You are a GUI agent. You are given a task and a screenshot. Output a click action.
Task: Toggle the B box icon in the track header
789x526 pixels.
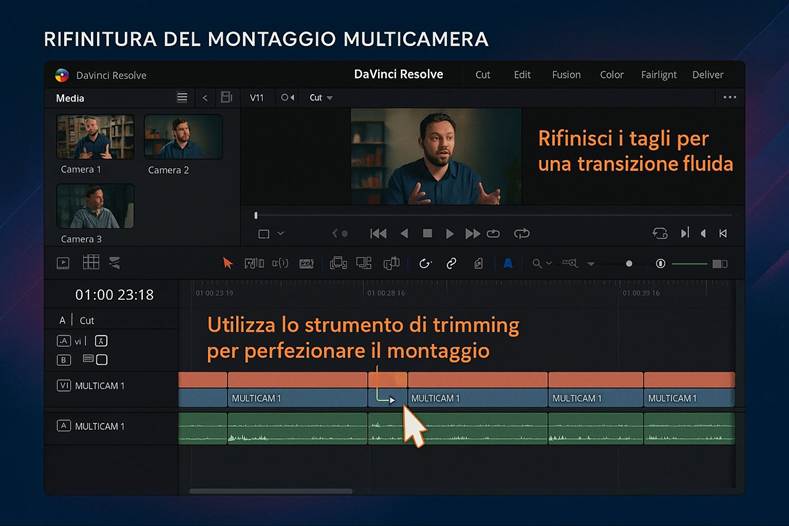click(x=63, y=360)
